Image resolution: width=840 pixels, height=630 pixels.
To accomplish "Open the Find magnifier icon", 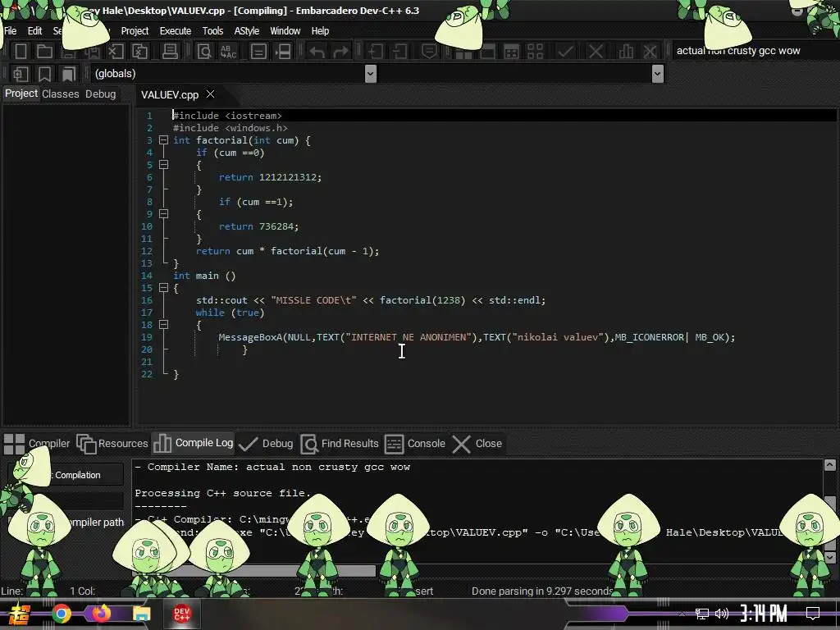I will click(x=204, y=52).
